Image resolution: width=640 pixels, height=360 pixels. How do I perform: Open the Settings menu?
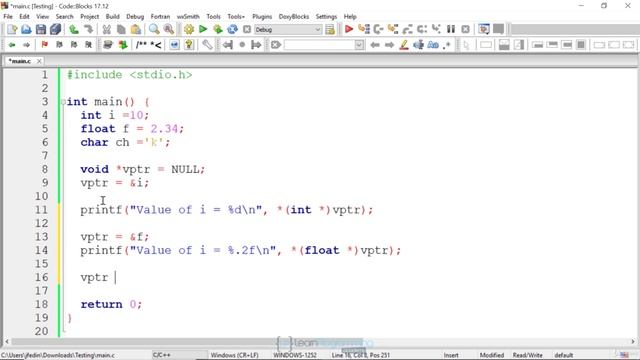[x=326, y=17]
